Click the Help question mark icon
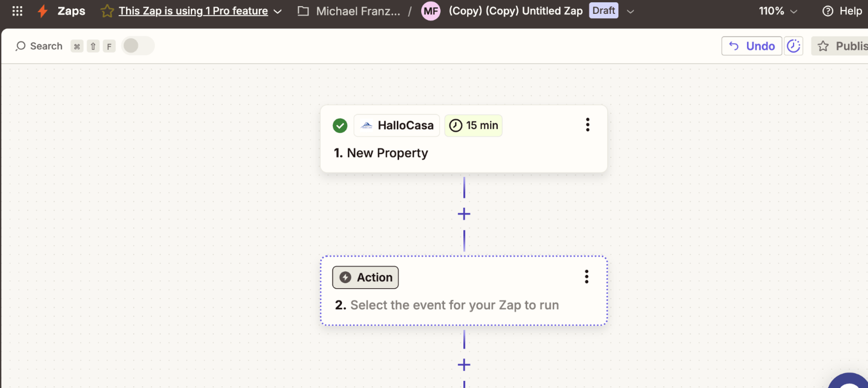Image resolution: width=868 pixels, height=388 pixels. click(x=828, y=11)
